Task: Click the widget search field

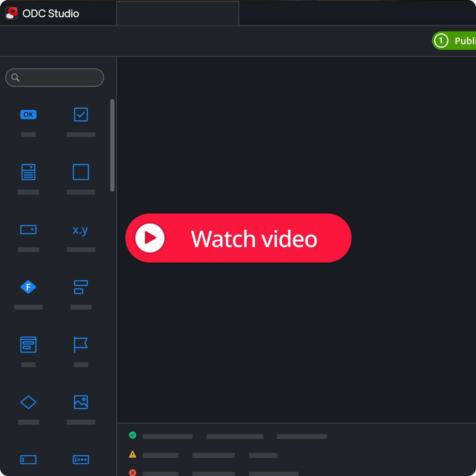Action: click(55, 77)
